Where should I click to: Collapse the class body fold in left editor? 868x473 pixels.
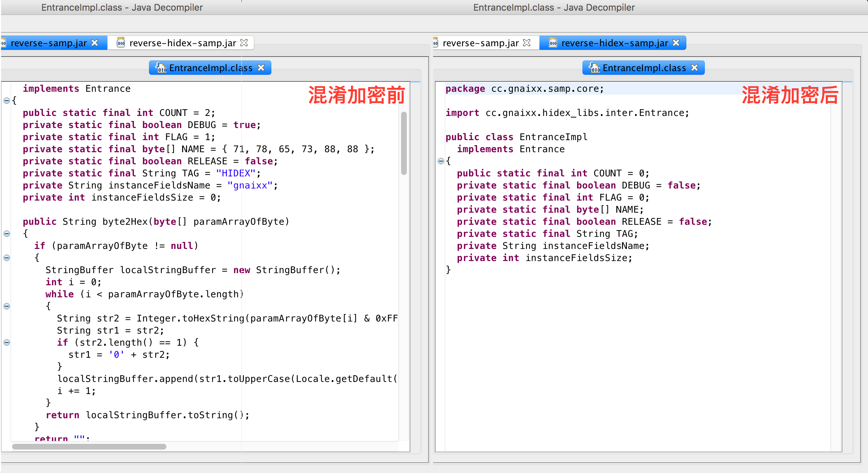pyautogui.click(x=6, y=101)
